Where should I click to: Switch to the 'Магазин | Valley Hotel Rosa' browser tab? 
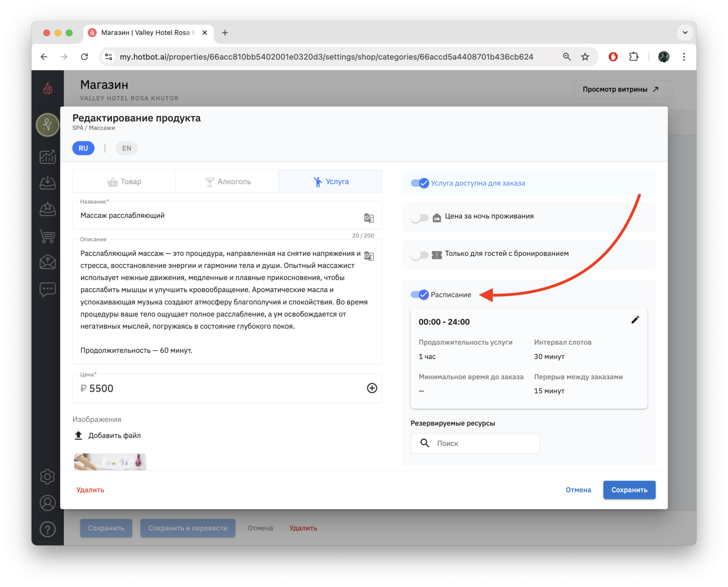[147, 32]
